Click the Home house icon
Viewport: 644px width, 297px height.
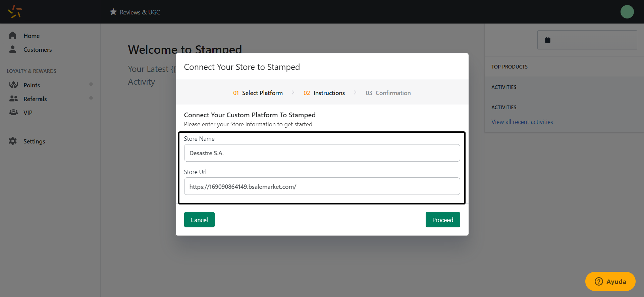click(13, 35)
